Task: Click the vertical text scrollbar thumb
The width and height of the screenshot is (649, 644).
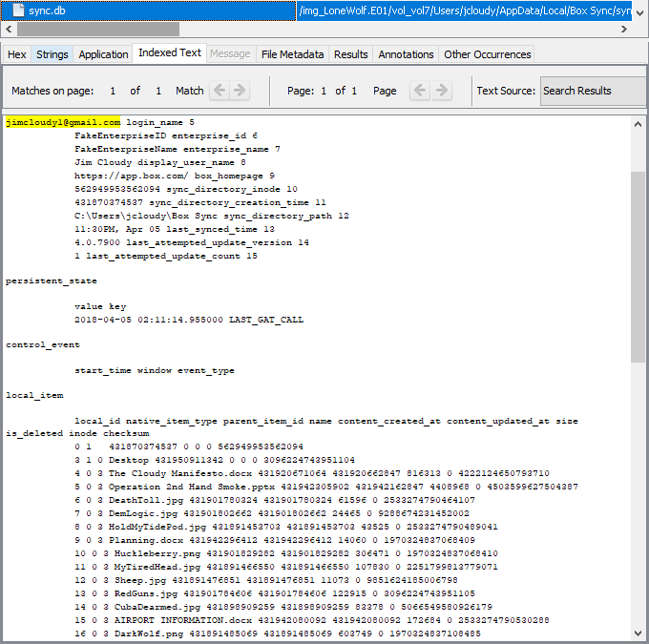Action: pyautogui.click(x=638, y=267)
